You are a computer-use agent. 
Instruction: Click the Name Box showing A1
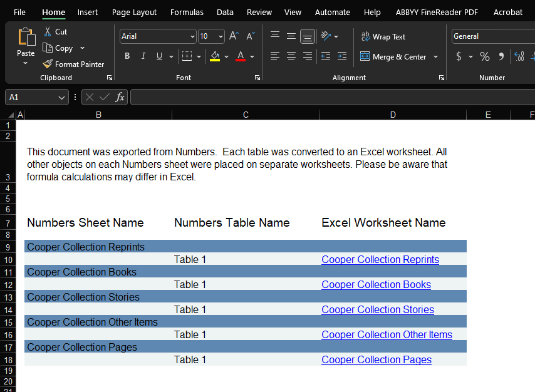(30, 97)
